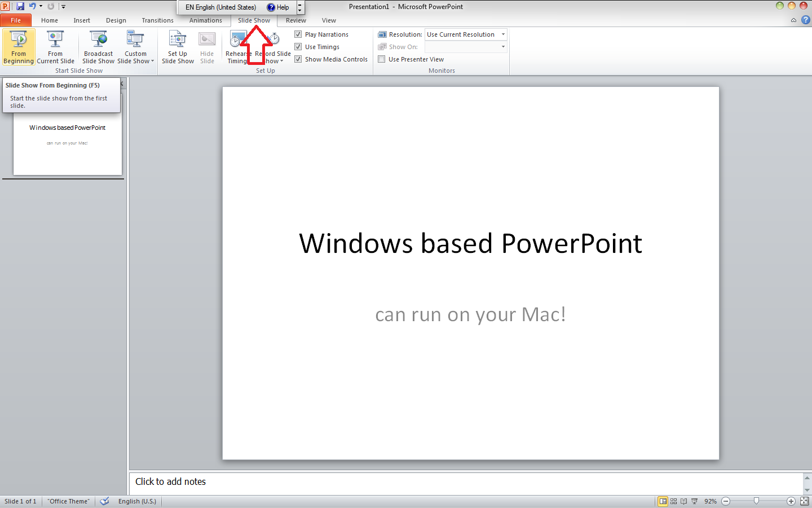Start show From Current Slide
The height and width of the screenshot is (508, 812).
pyautogui.click(x=55, y=47)
